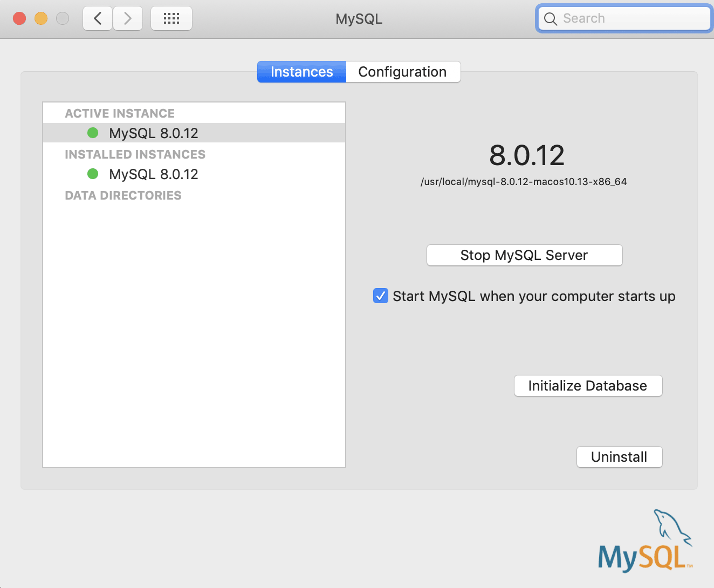Click the large 8.0.12 version number
The height and width of the screenshot is (588, 714).
pyautogui.click(x=526, y=155)
